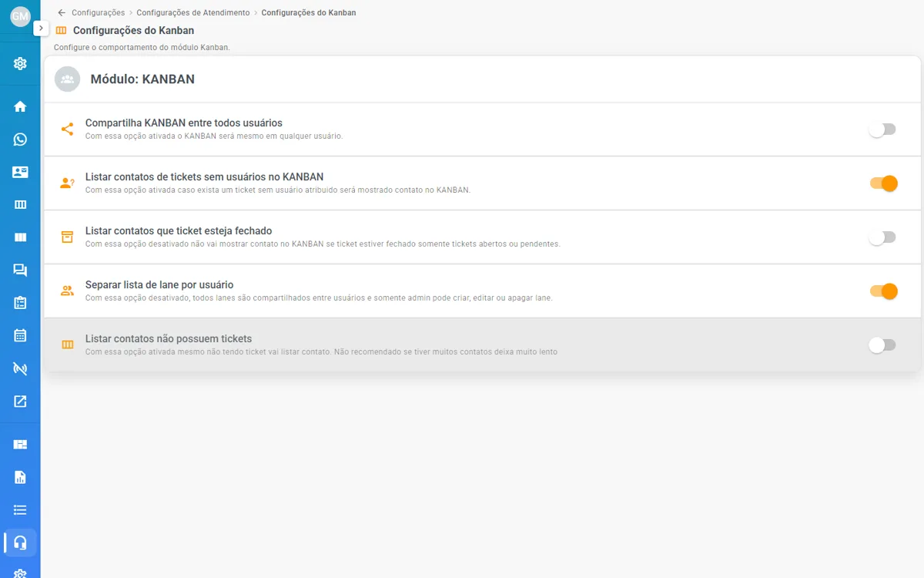Click label Separar lista de lane por usuário

tap(159, 284)
